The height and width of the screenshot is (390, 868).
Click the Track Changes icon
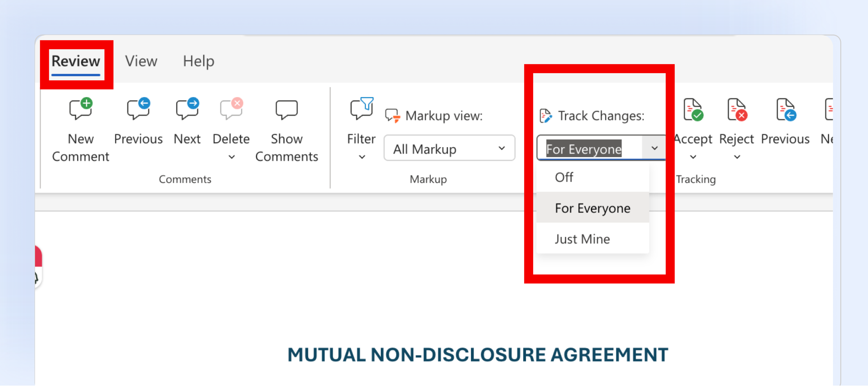tap(545, 116)
